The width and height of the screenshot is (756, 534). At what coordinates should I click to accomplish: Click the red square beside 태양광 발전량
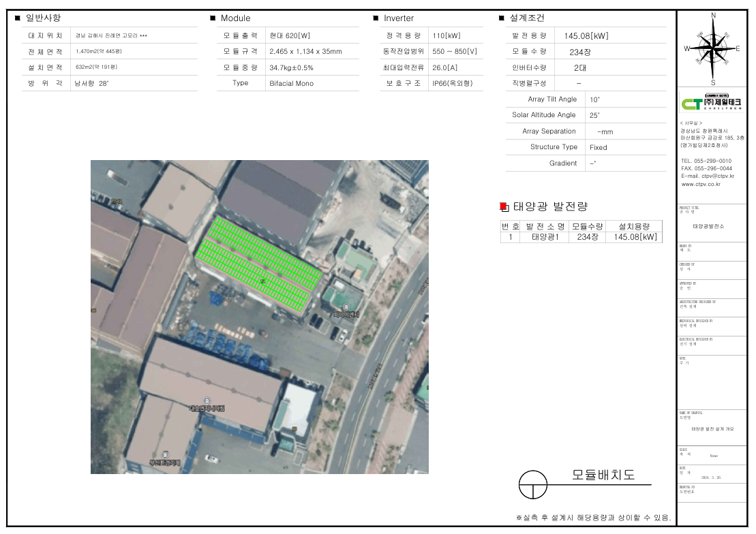tap(503, 206)
